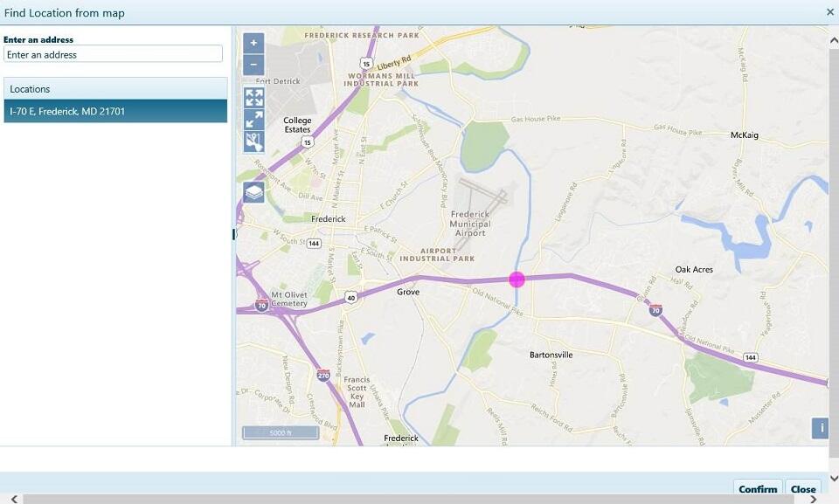
Task: Click the zoom out minus icon
Action: tap(253, 65)
